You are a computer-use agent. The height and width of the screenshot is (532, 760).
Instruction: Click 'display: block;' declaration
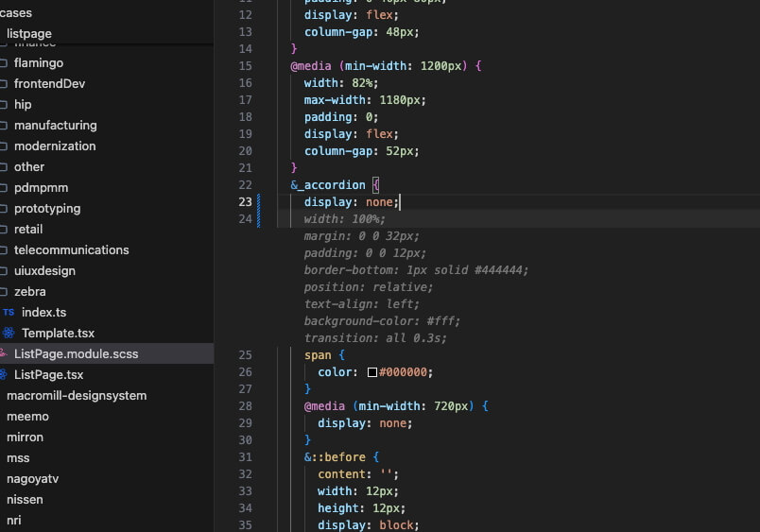(x=369, y=525)
